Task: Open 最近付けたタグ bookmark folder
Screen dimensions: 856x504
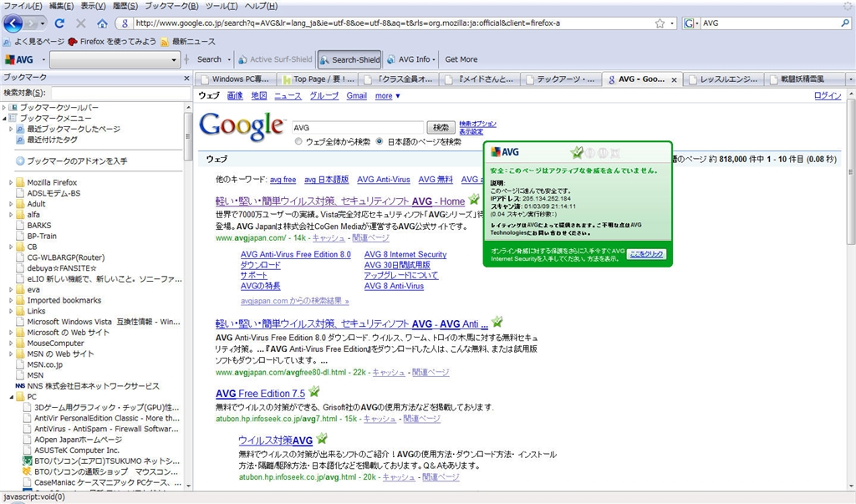Action: click(x=47, y=140)
